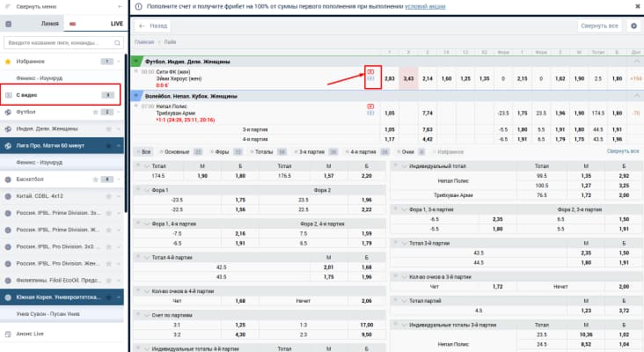644x352 pixels.
Task: Click the С видео video icon
Action: coord(8,95)
